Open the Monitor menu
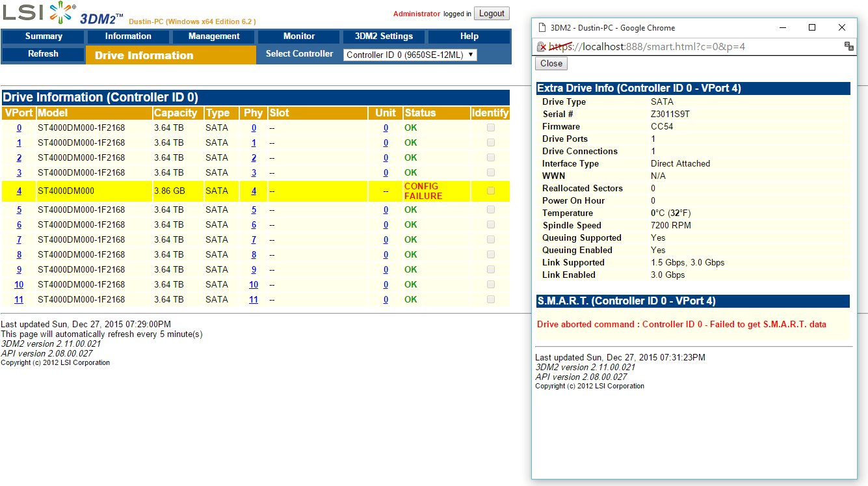 299,36
